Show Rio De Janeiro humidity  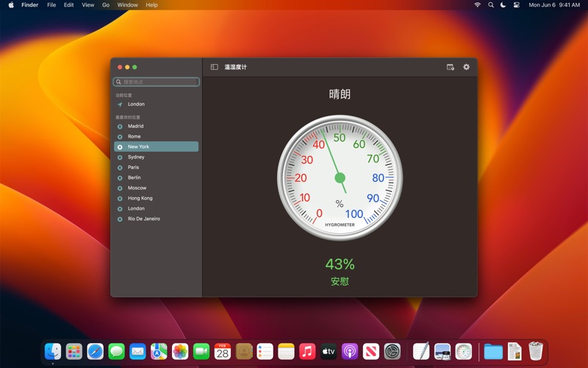(x=143, y=219)
